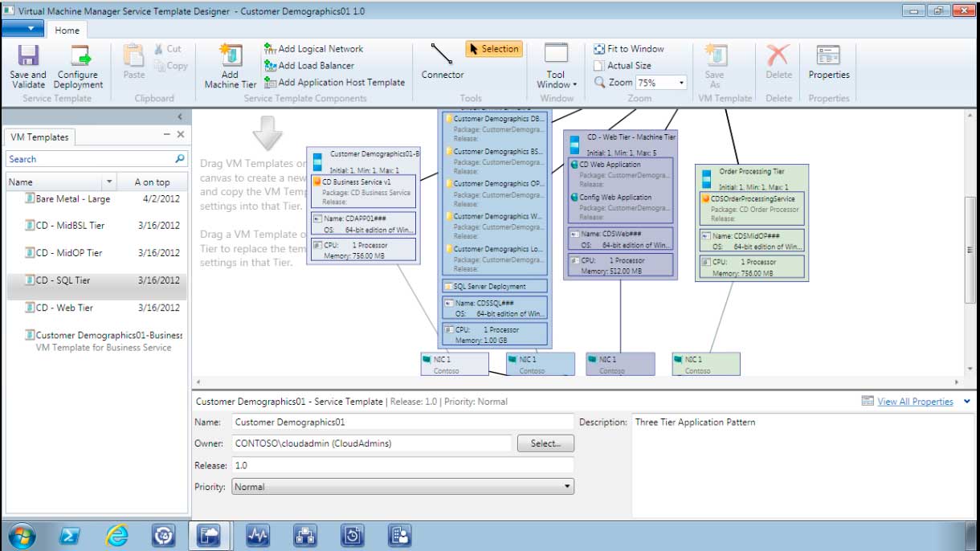Click the Owner field
This screenshot has height=551, width=980.
tap(372, 443)
